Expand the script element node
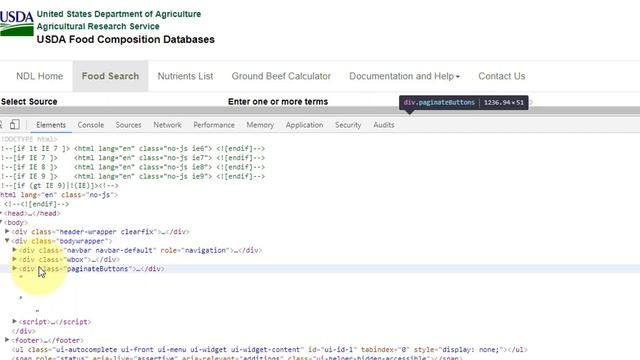This screenshot has width=640, height=360. [15, 322]
